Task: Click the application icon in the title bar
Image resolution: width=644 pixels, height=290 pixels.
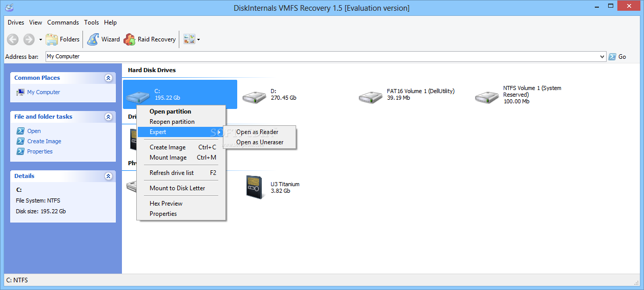Action: click(x=9, y=8)
